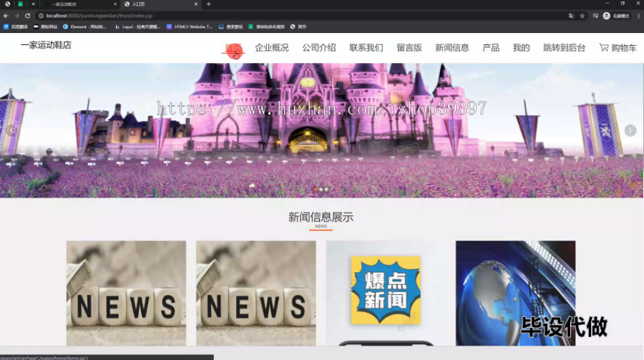This screenshot has height=360, width=644.
Task: Open the bookmark with blue U icon
Action: 230,26
